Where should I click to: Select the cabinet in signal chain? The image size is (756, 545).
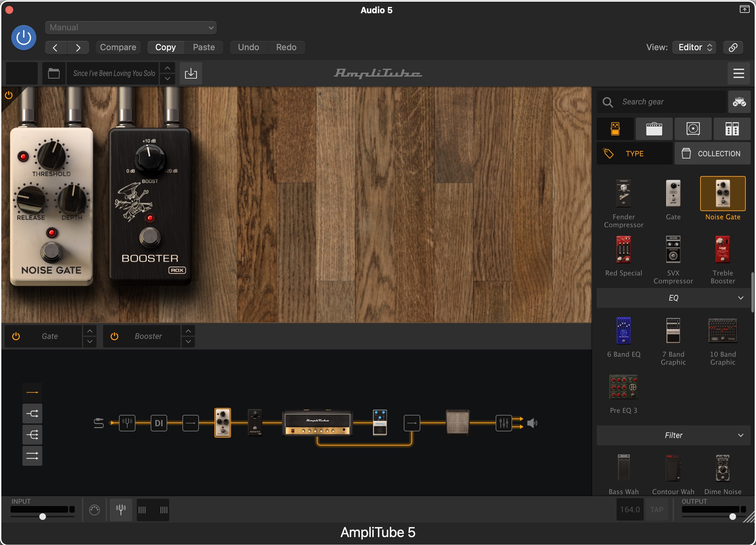pos(458,422)
